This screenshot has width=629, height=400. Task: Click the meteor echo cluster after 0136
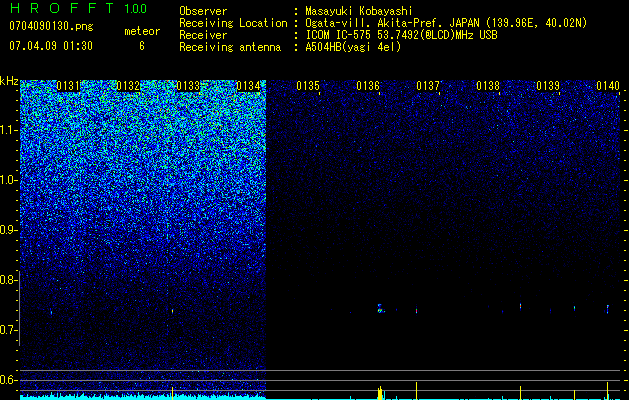click(x=380, y=308)
